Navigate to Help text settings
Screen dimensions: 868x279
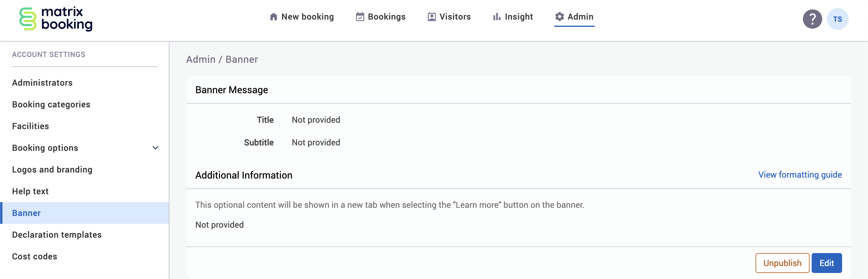(x=30, y=191)
